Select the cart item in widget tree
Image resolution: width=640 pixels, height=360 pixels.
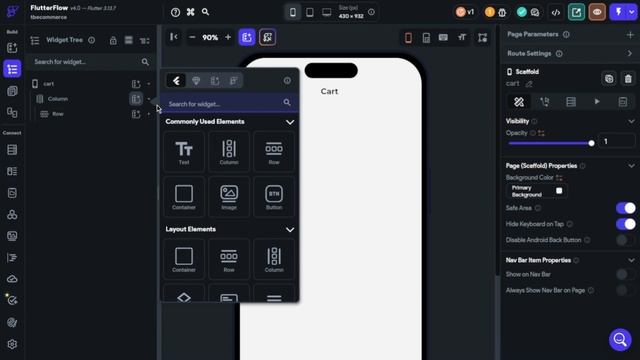49,84
